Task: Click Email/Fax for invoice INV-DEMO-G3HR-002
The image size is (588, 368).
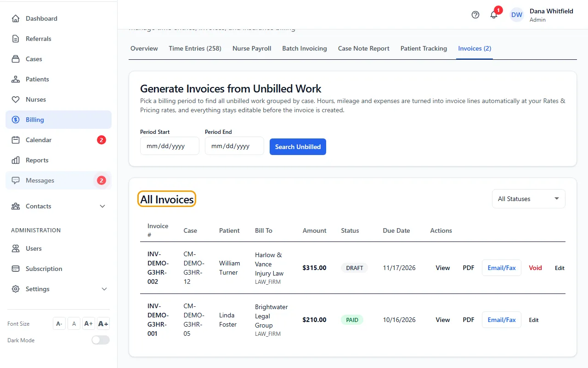Action: [x=502, y=268]
